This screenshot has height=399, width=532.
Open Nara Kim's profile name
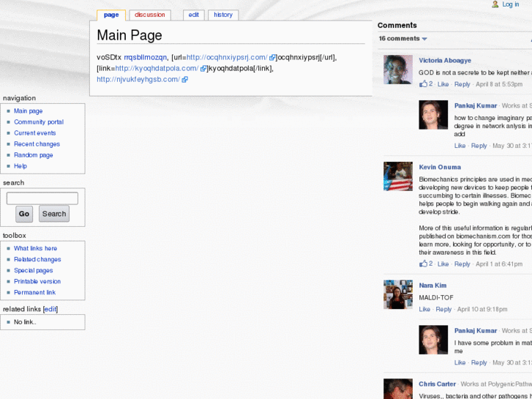[432, 286]
